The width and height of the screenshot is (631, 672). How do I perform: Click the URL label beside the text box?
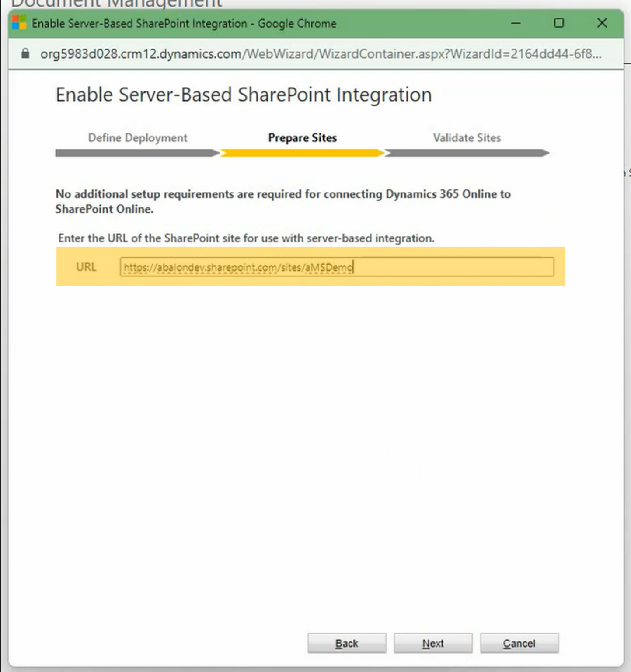click(x=86, y=267)
